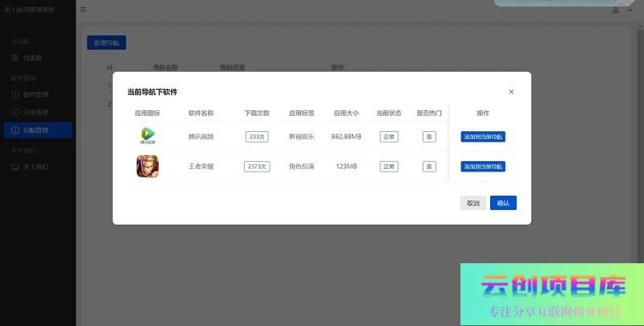Click 正常 status tag for 腾讯视频
The image size is (644, 326).
point(389,137)
